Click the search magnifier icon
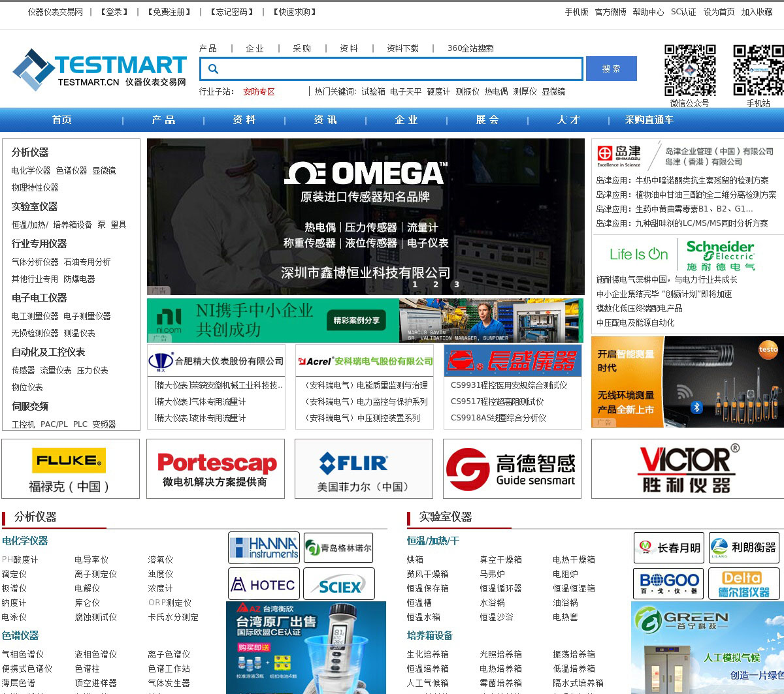The image size is (784, 694). pyautogui.click(x=213, y=69)
